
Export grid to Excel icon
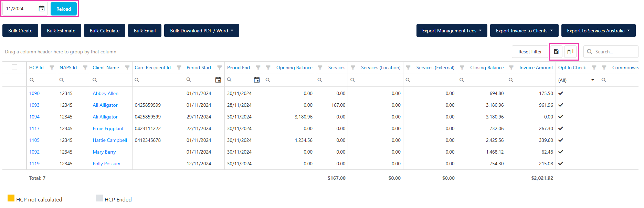point(556,52)
